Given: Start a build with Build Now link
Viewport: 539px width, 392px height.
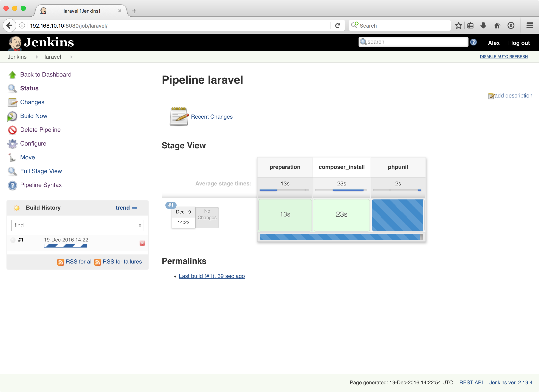Looking at the screenshot, I should click(x=33, y=116).
